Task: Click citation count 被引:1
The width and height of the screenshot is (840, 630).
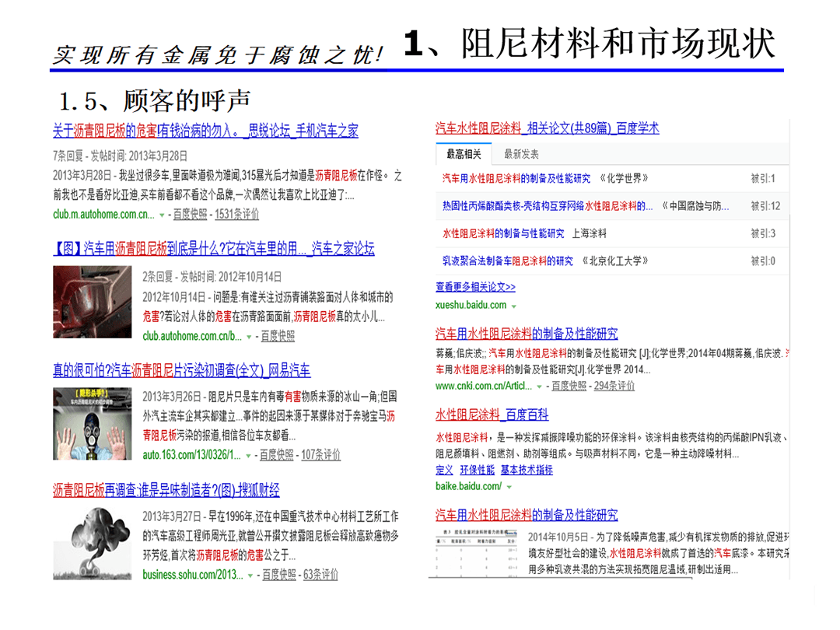Action: point(763,178)
